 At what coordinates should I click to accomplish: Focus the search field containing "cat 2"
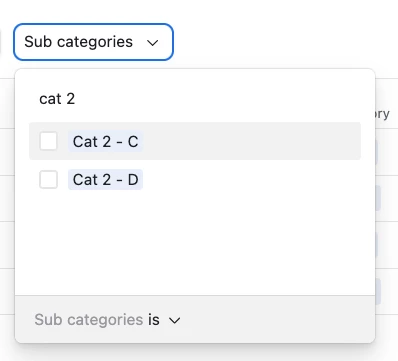195,99
